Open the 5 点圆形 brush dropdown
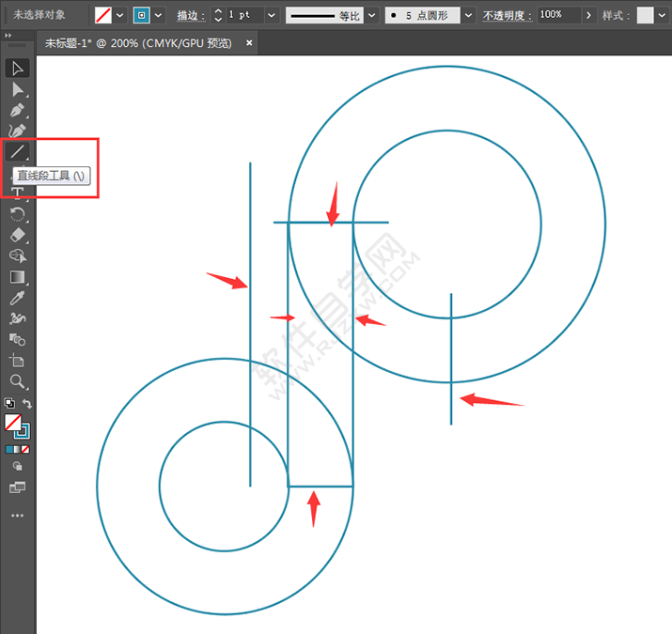672x634 pixels. pyautogui.click(x=467, y=15)
